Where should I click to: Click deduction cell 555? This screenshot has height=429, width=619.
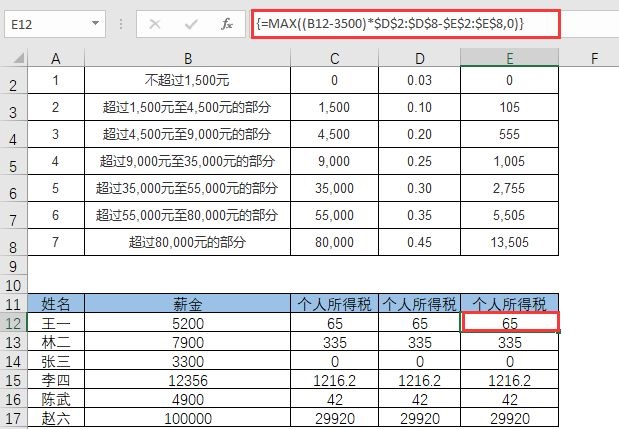coord(509,134)
